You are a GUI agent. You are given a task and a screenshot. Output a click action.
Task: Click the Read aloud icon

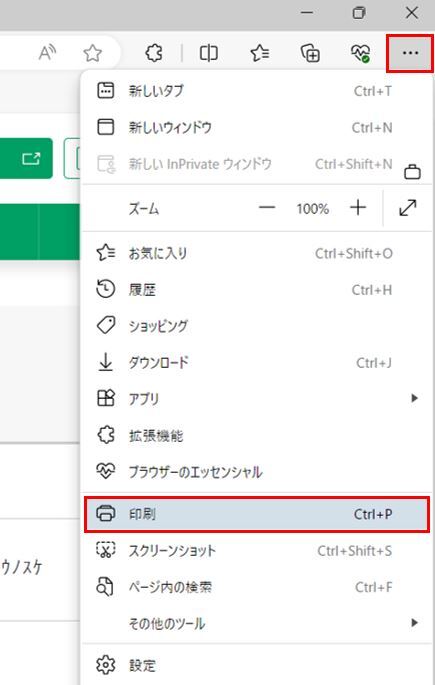click(47, 53)
